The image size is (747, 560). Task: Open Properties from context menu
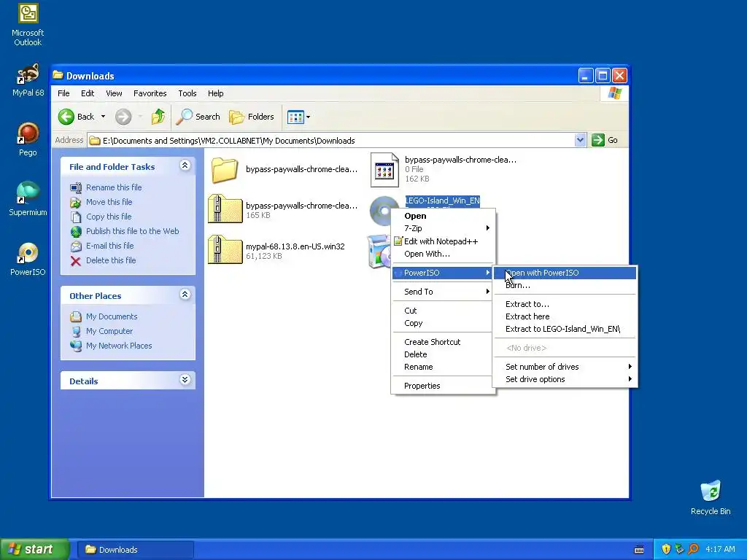[443, 386]
